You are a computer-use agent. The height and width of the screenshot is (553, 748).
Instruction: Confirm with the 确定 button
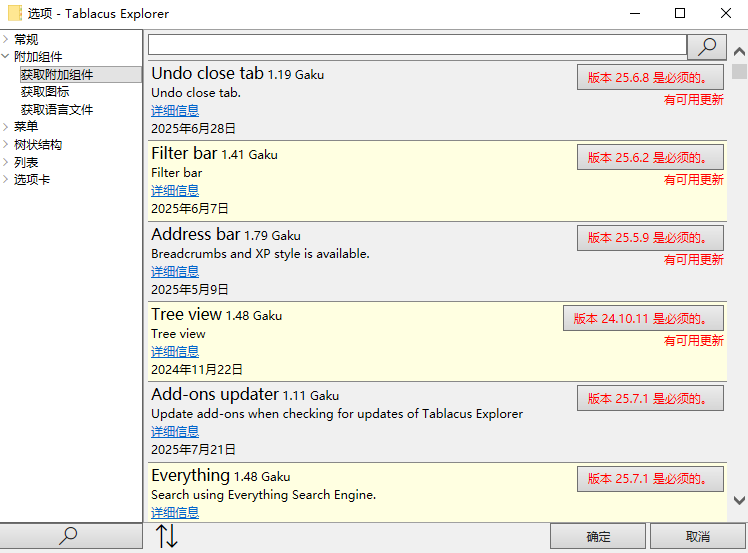(598, 536)
